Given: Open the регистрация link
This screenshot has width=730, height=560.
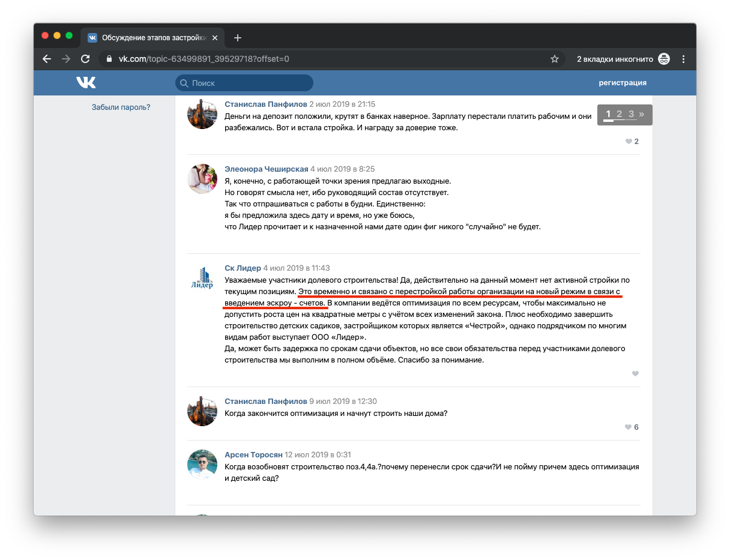Looking at the screenshot, I should click(623, 83).
